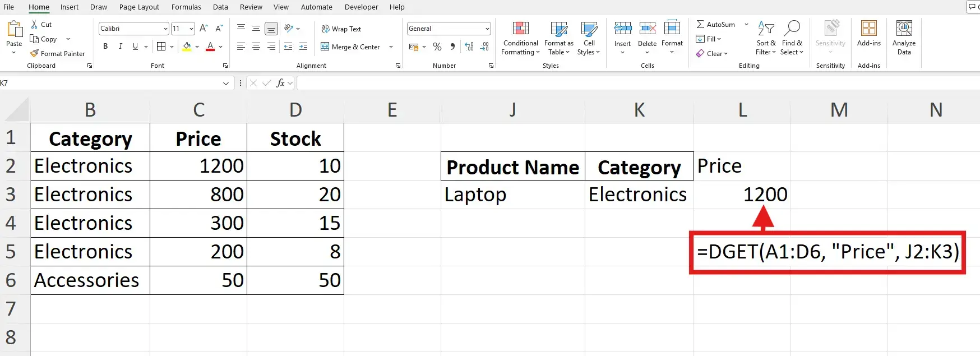Viewport: 980px width, 356px height.
Task: Open Sort & Filter menu
Action: (x=766, y=38)
